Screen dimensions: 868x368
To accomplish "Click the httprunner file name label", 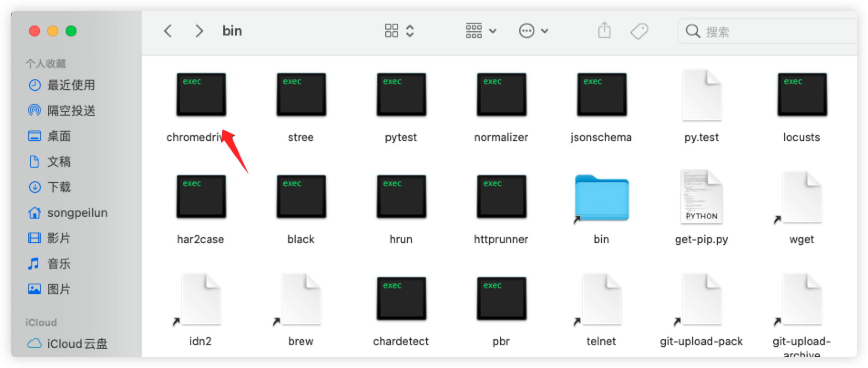I will tap(501, 239).
